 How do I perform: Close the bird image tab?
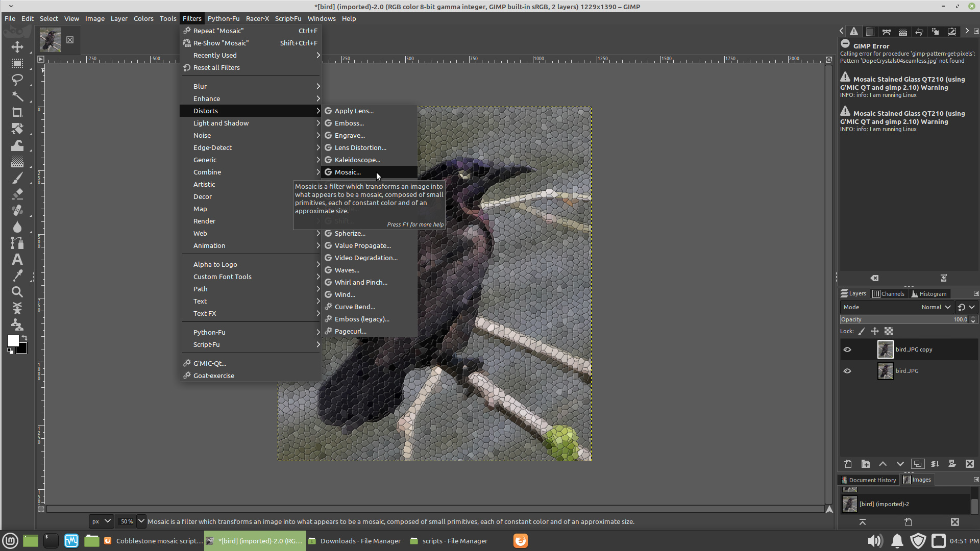[70, 40]
